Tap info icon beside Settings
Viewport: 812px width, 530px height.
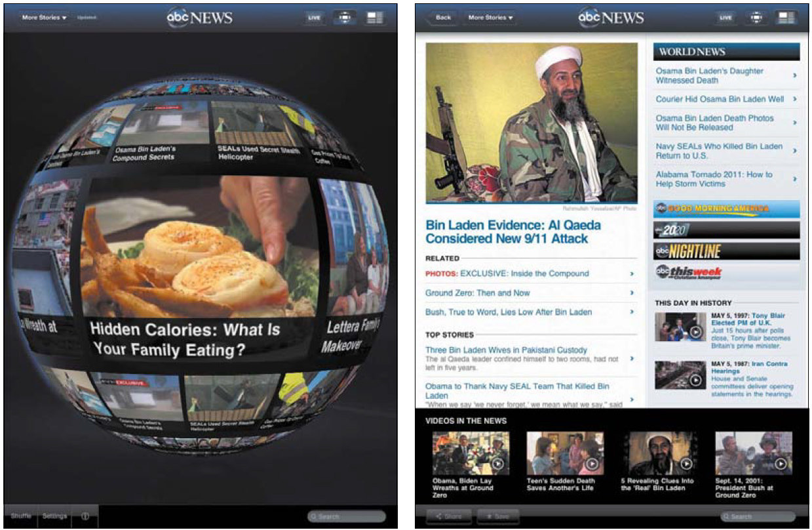85,516
